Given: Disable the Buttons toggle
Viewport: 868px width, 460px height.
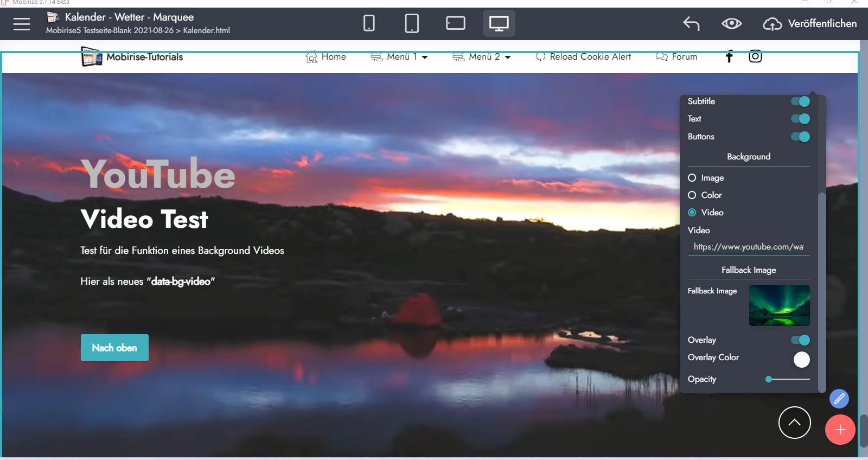Looking at the screenshot, I should click(800, 137).
